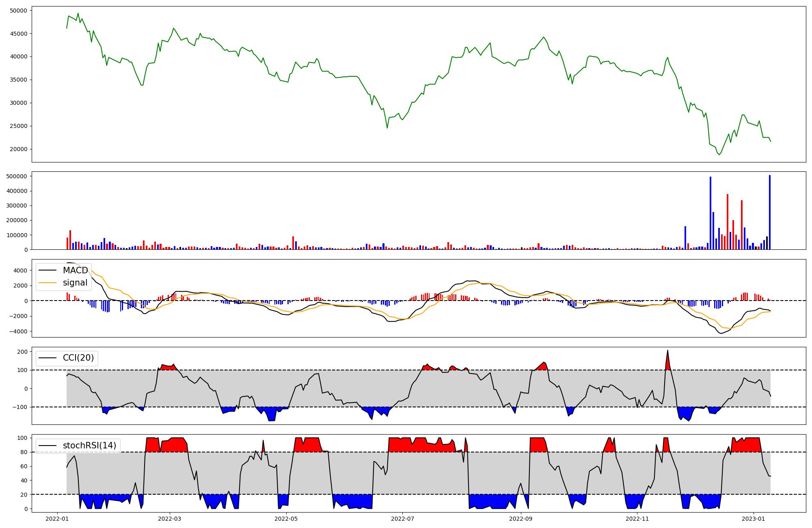This screenshot has width=812, height=528.
Task: Click the signal legend entry
Action: click(75, 283)
